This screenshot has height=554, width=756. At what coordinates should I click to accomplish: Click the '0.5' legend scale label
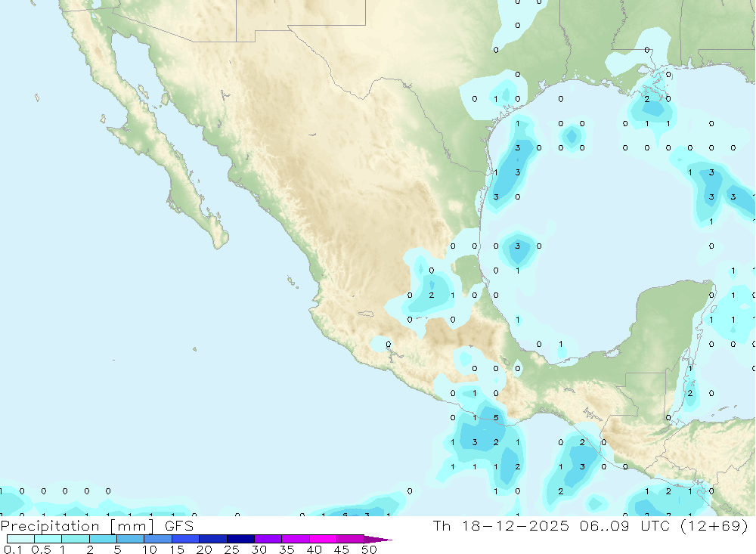(x=41, y=549)
